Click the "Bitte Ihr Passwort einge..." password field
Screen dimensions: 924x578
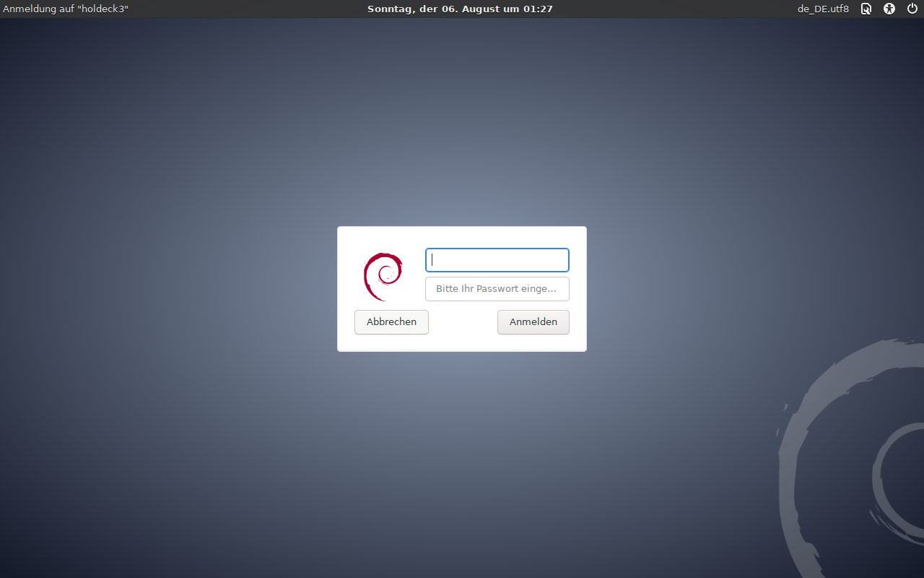click(x=497, y=289)
